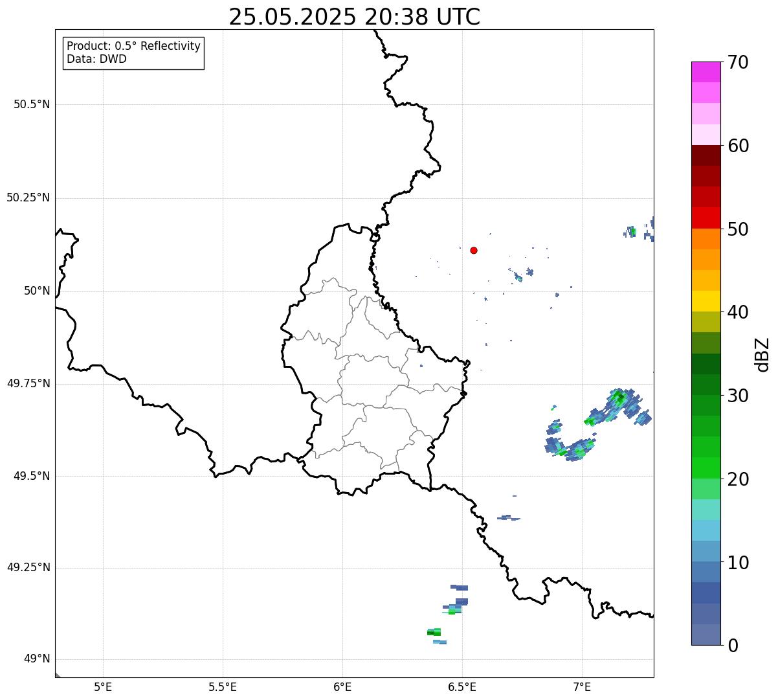Screen dimensions: 778x700
Task: Click the '6.5°E' longitude label
Action: coord(462,686)
